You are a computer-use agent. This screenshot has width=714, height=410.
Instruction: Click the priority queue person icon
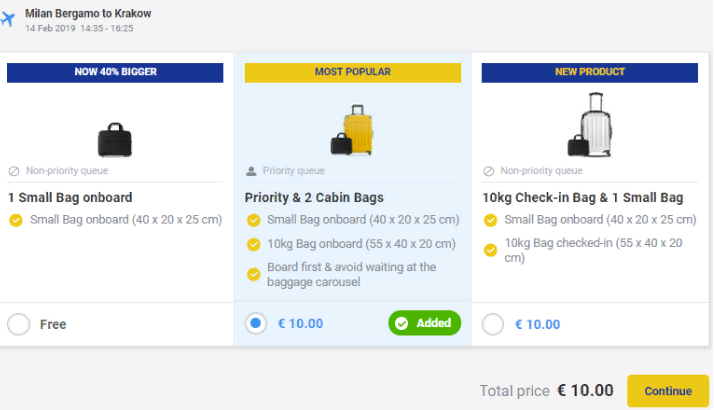click(x=252, y=171)
